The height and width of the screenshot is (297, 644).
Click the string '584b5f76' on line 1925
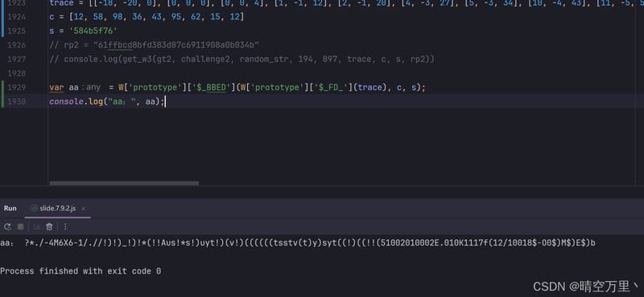(93, 31)
